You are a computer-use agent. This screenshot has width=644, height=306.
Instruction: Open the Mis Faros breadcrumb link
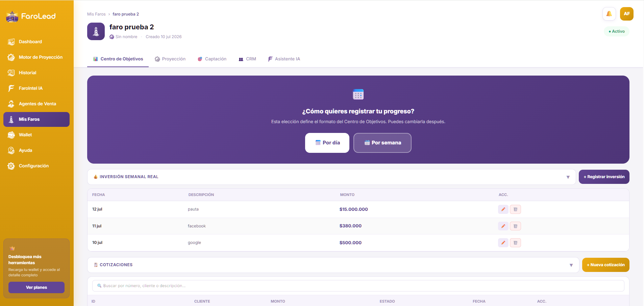[96, 14]
